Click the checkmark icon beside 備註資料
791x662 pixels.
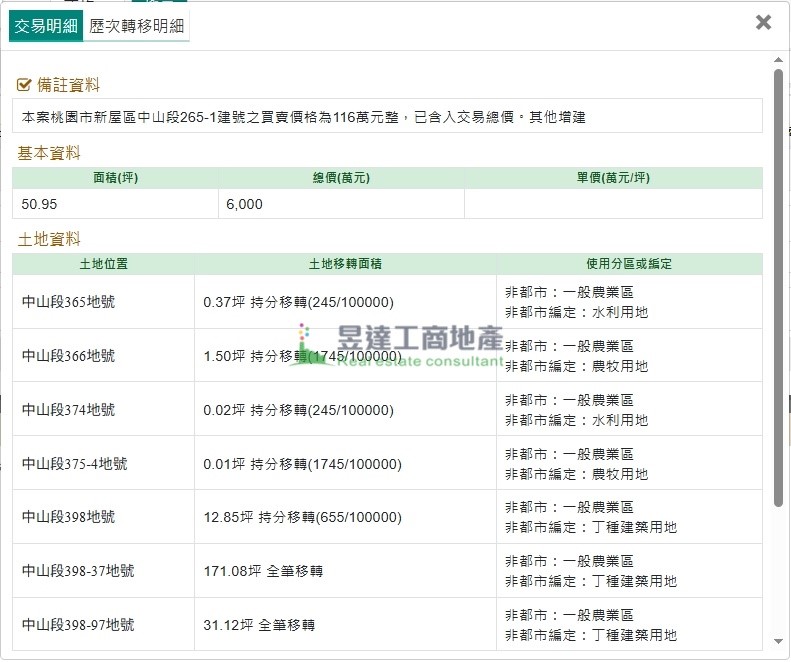point(24,86)
